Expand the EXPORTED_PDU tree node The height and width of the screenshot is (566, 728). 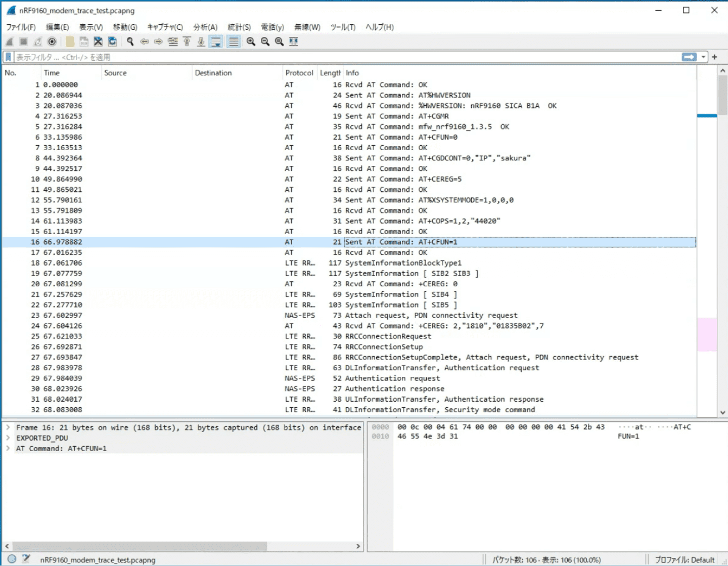point(8,438)
